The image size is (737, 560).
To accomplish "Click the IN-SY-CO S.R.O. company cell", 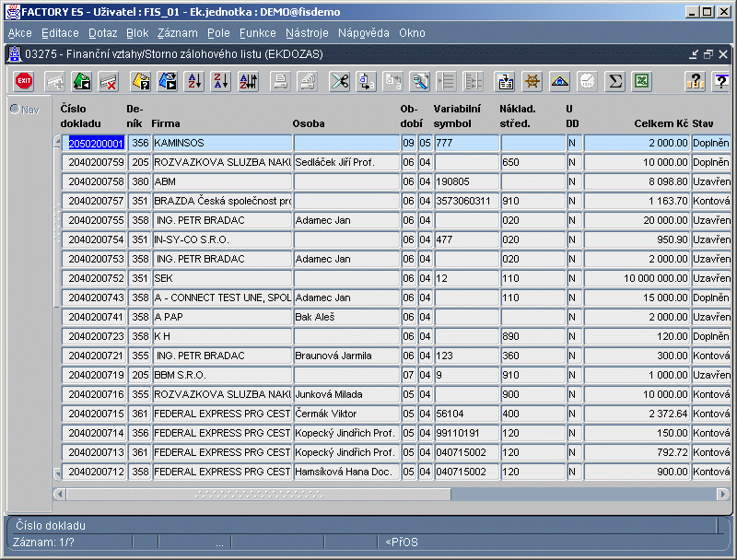I will click(222, 239).
